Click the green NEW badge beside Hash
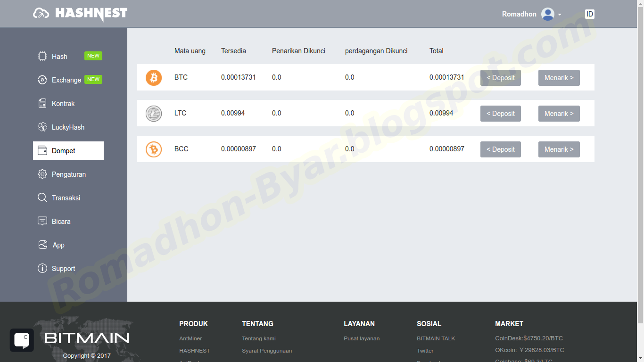Screen dimensions: 644x362 point(93,56)
